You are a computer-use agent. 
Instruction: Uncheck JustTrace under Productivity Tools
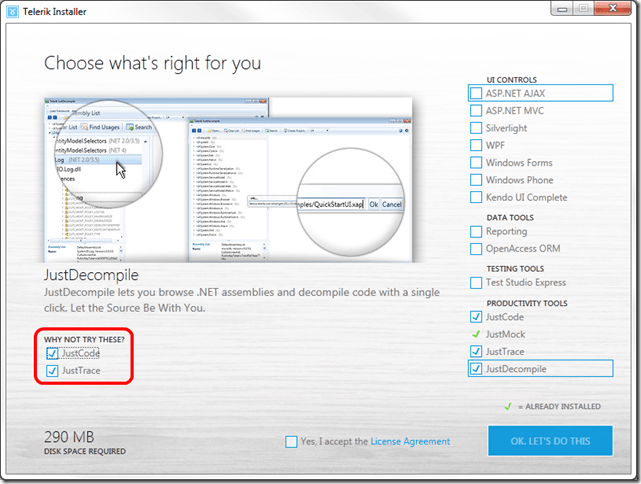click(x=476, y=351)
